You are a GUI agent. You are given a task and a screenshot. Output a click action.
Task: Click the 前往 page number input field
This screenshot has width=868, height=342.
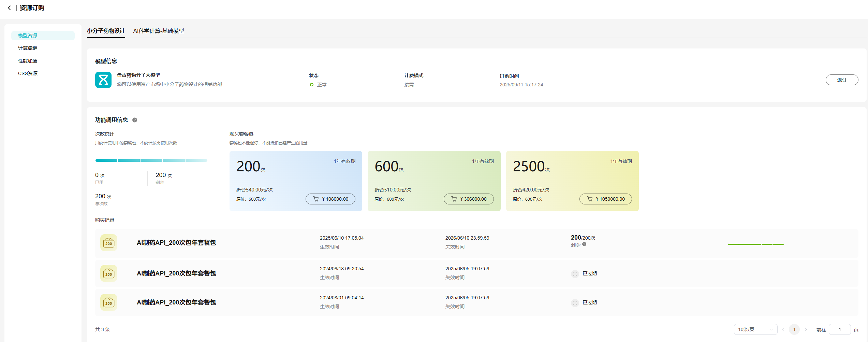coord(839,329)
